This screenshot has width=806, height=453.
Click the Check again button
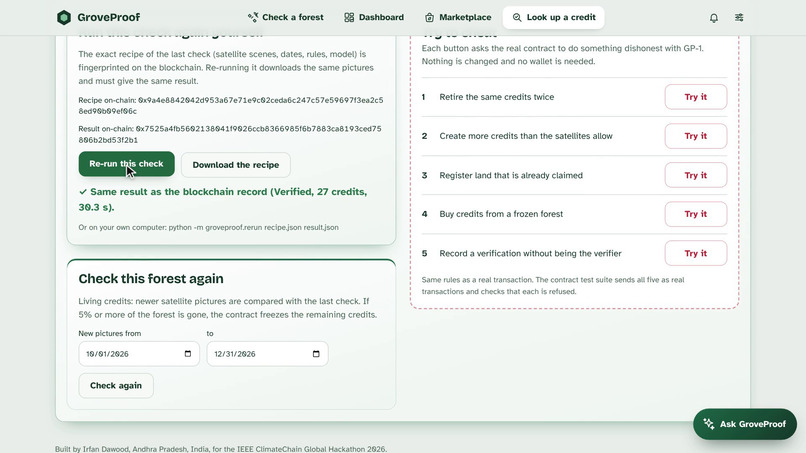(116, 386)
